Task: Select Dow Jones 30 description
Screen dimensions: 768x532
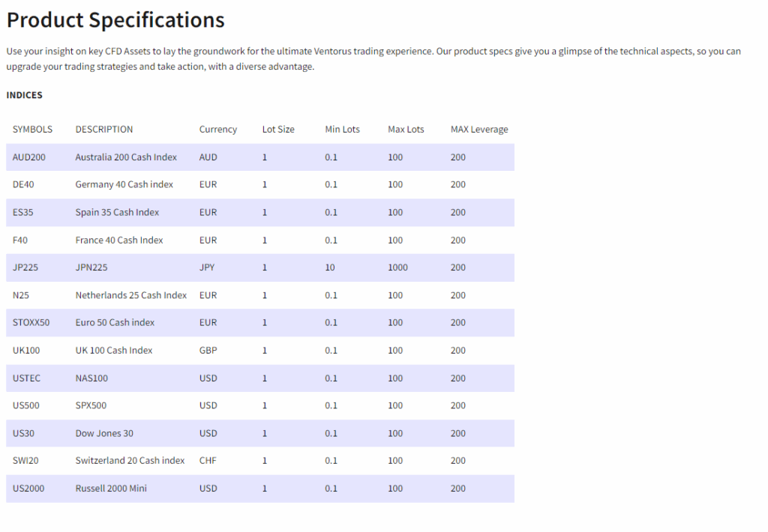Action: [104, 433]
